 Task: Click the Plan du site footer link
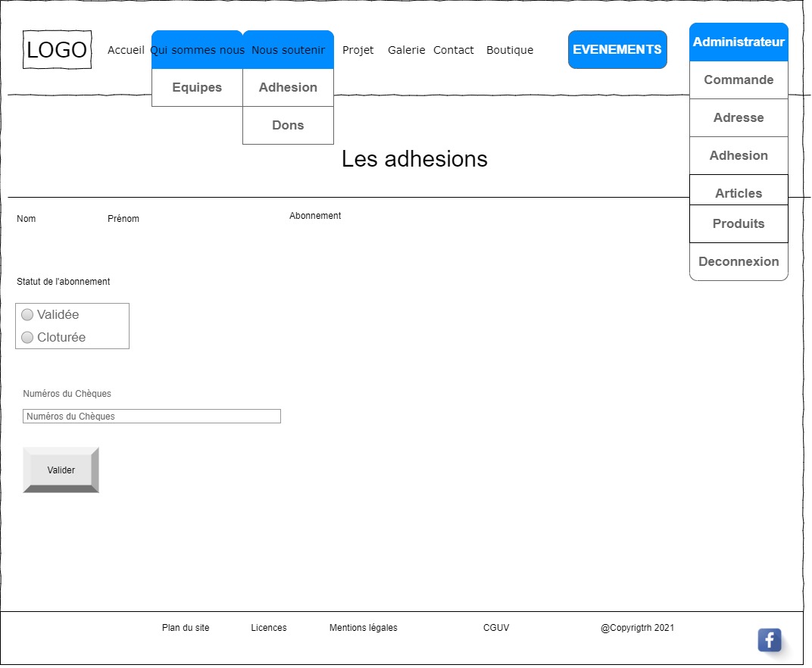click(x=186, y=628)
